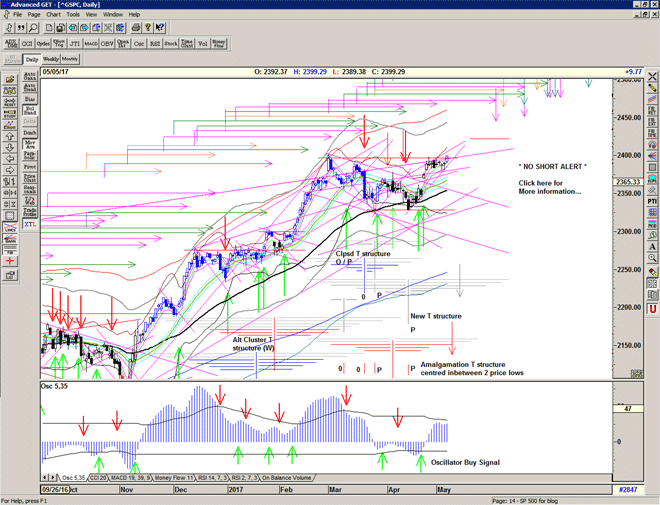The image size is (660, 505).
Task: Enable the XTL study button
Action: pos(29,224)
